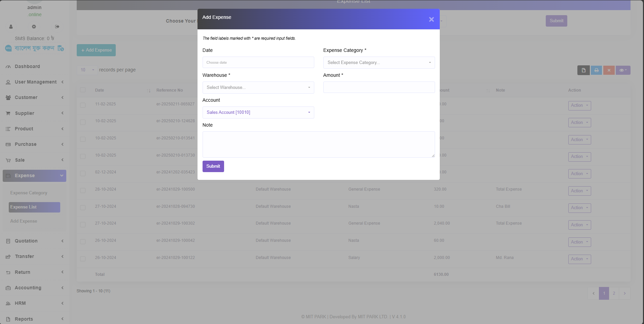The height and width of the screenshot is (324, 644).
Task: Open settings gear icon under admin
Action: 34,27
